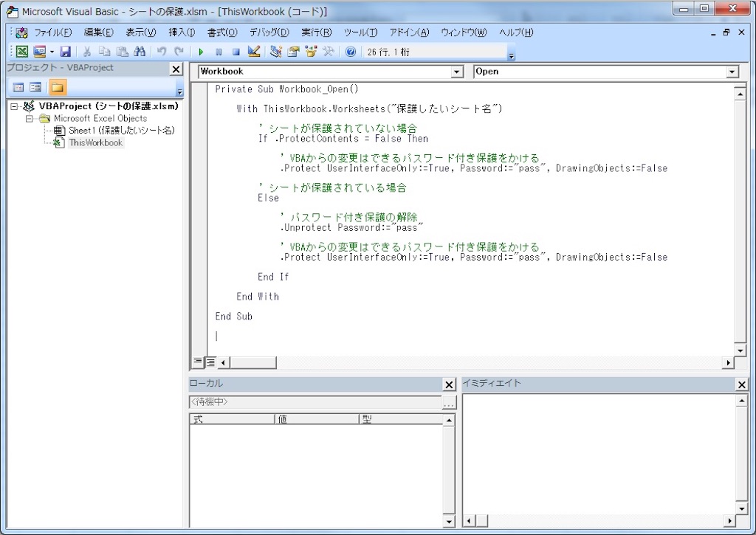The height and width of the screenshot is (535, 756).
Task: Click code window vertical scroll down arrow
Action: [x=740, y=351]
